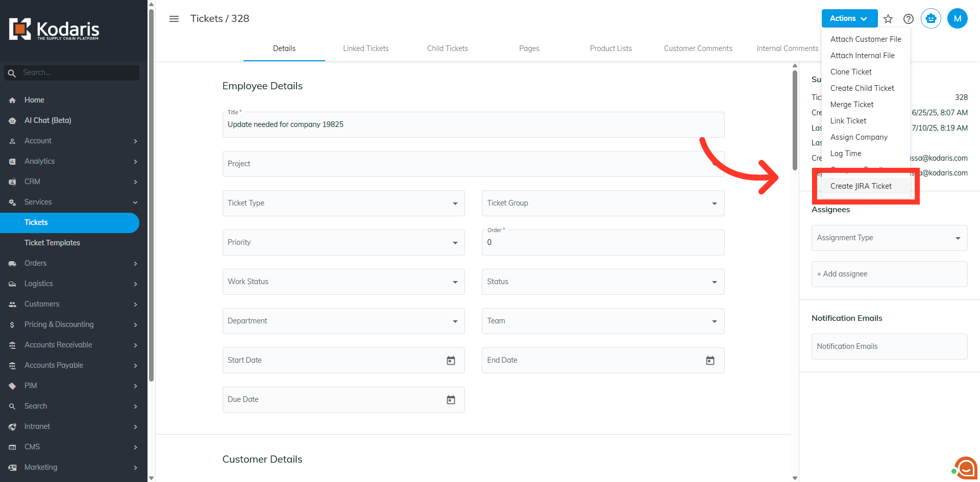Select Merge Ticket from Actions menu
Viewport: 980px width, 482px height.
[866, 105]
